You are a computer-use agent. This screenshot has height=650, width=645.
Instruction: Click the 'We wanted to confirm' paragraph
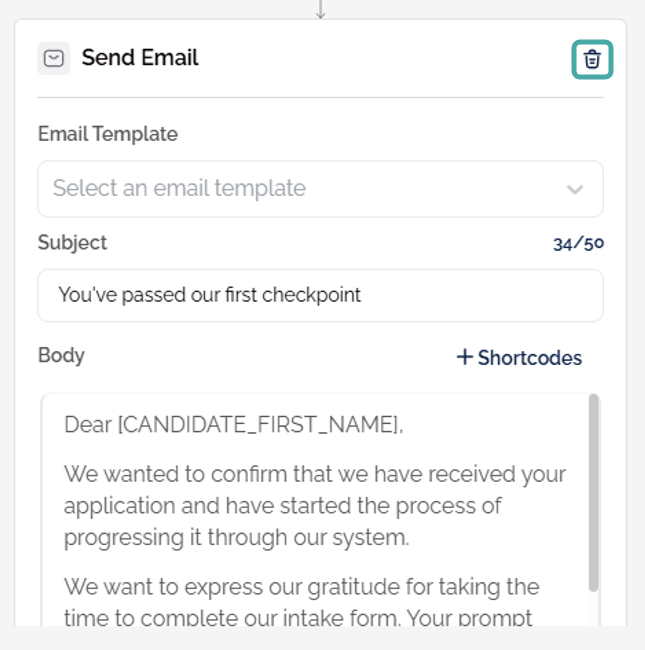point(314,505)
